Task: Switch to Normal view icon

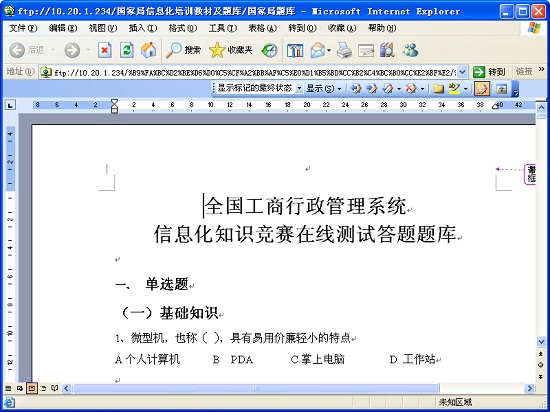Action: 8,388
